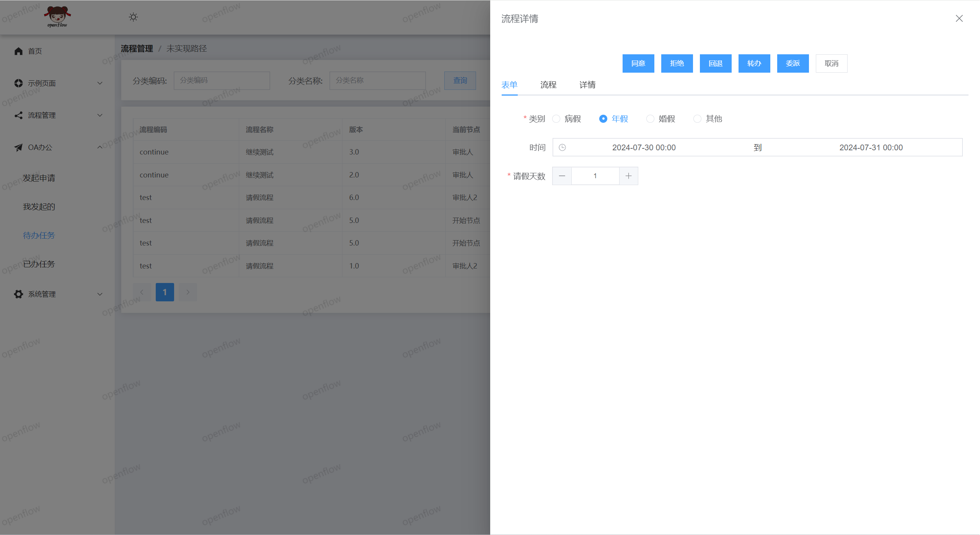
Task: Click the 拒绝 reject button
Action: tap(677, 63)
